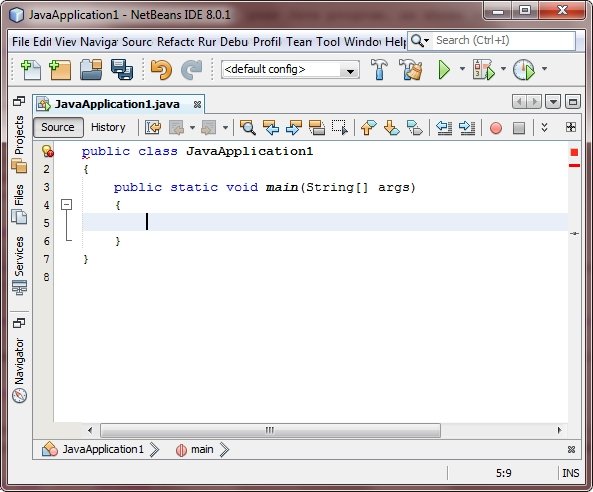593x492 pixels.
Task: Click the Files sidebar icon
Action: tap(19, 217)
